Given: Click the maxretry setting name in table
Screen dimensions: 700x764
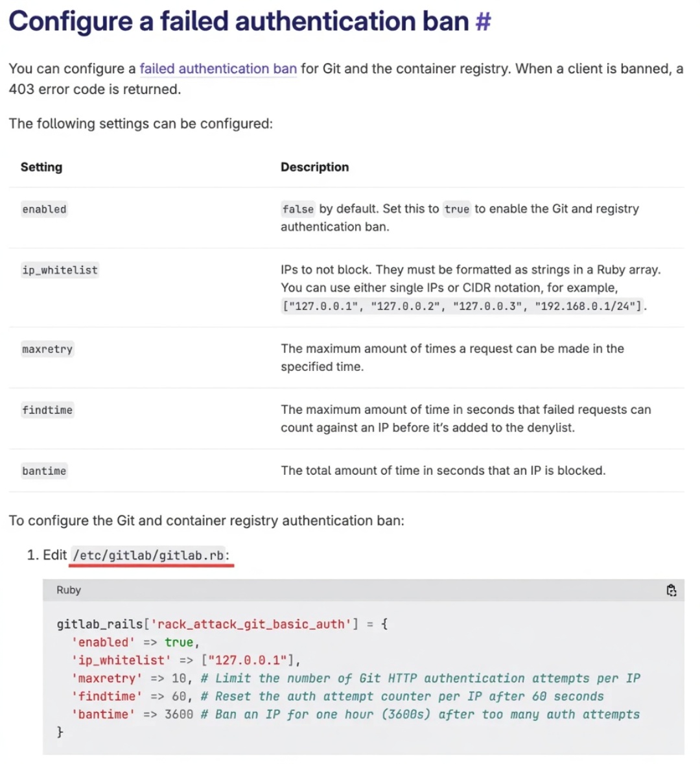Looking at the screenshot, I should point(47,350).
